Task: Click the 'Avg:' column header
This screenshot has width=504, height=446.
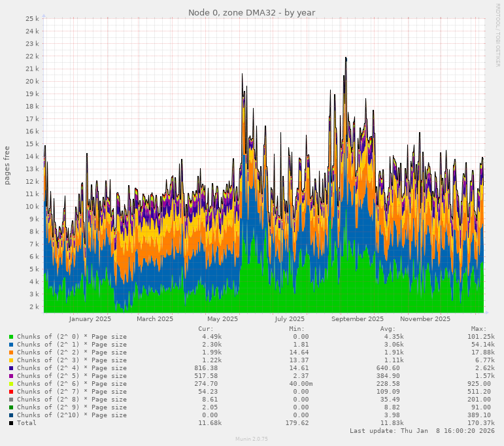Action: [x=388, y=329]
